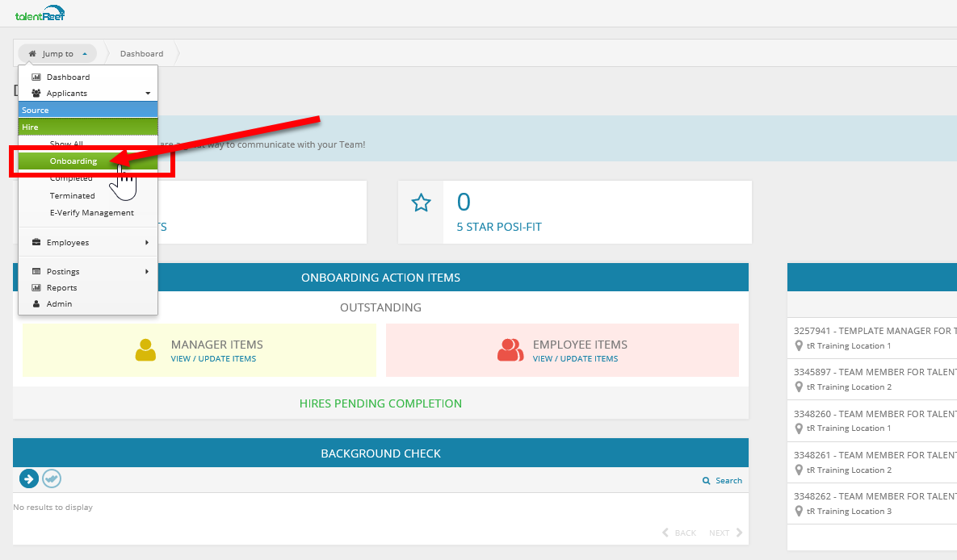The width and height of the screenshot is (957, 560).
Task: Collapse the Jump to dropdown
Action: [58, 54]
